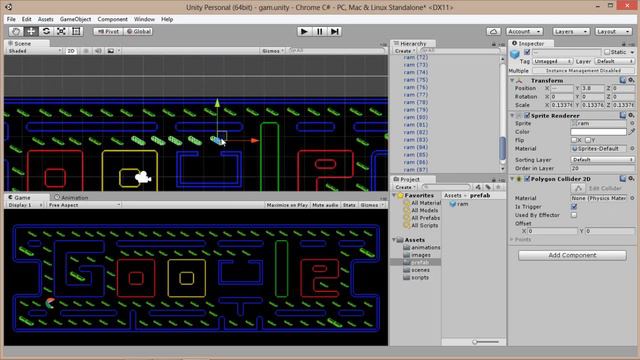Viewport: 640px width, 360px height.
Task: Open Tag Untagged dropdown
Action: coord(552,61)
